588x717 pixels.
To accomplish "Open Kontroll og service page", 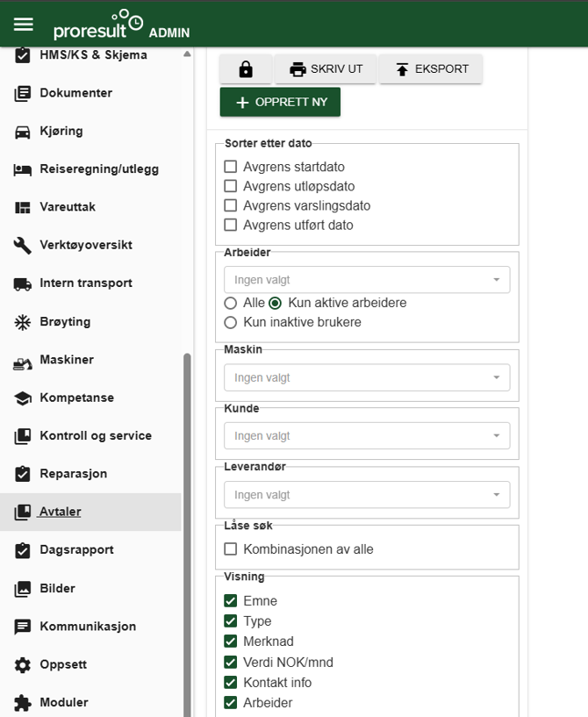I will [x=90, y=436].
